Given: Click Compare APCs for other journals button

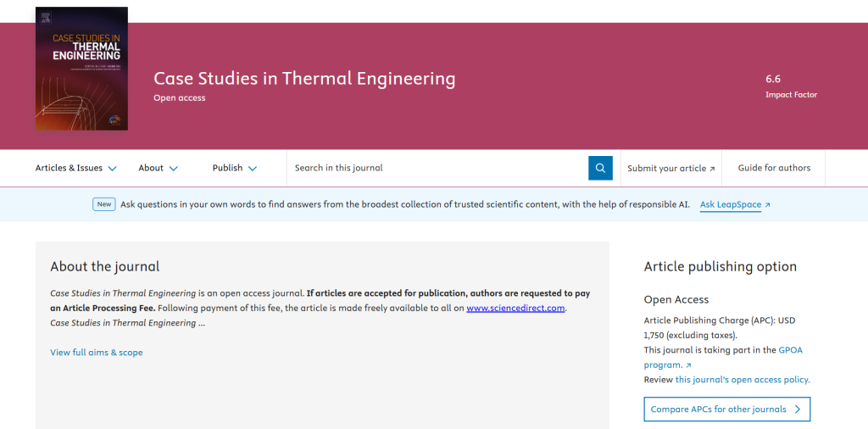Looking at the screenshot, I should pyautogui.click(x=726, y=409).
